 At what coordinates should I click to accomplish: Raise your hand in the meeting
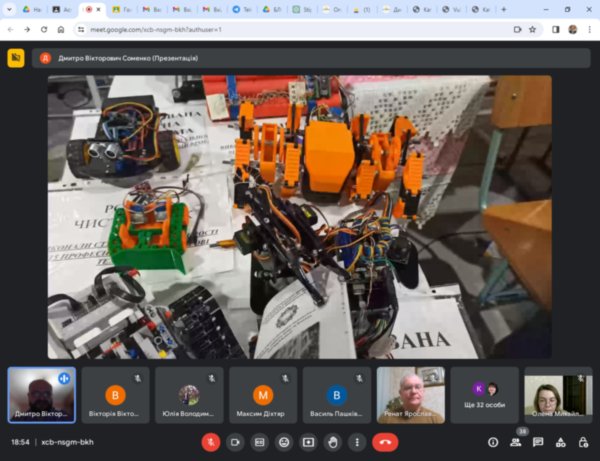click(333, 441)
